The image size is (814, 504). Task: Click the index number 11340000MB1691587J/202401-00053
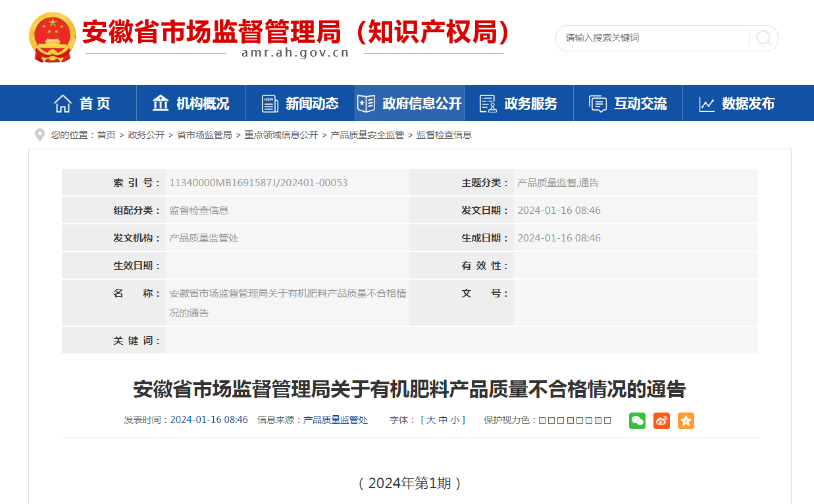259,183
